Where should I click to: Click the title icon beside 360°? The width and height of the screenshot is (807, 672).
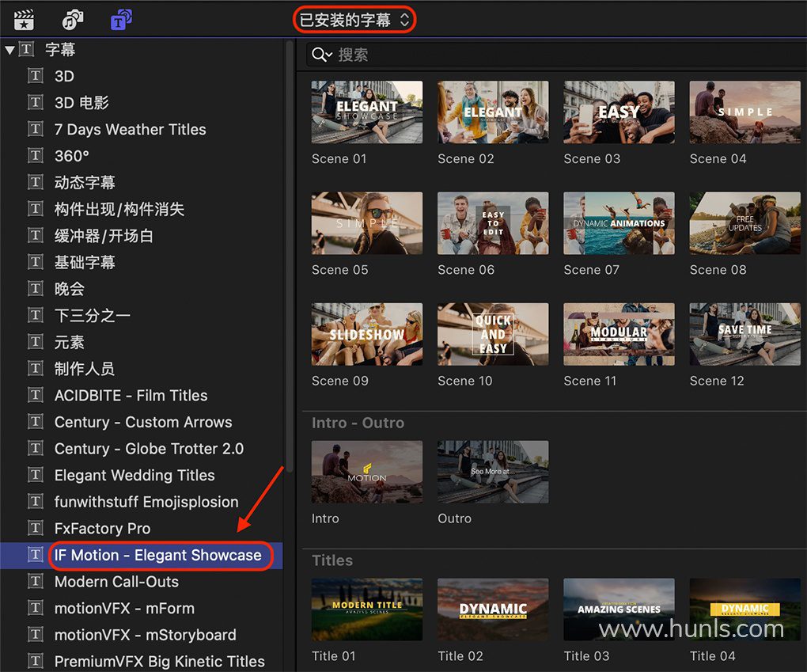[36, 155]
